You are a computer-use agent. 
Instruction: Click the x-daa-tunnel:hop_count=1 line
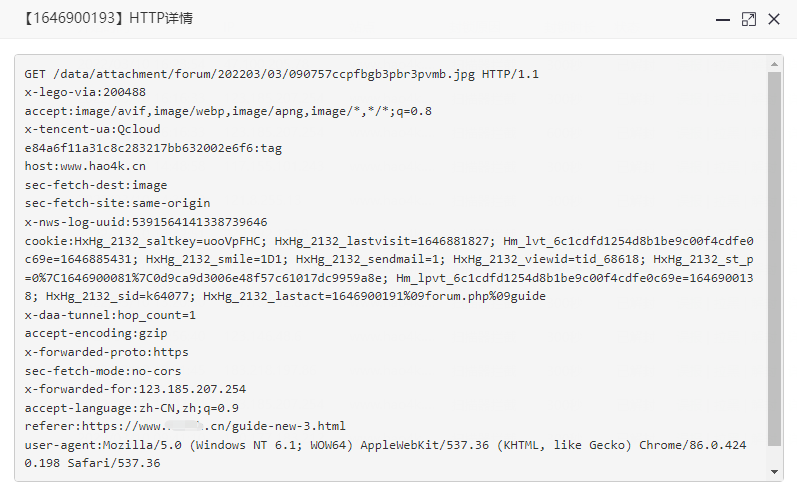pos(110,315)
